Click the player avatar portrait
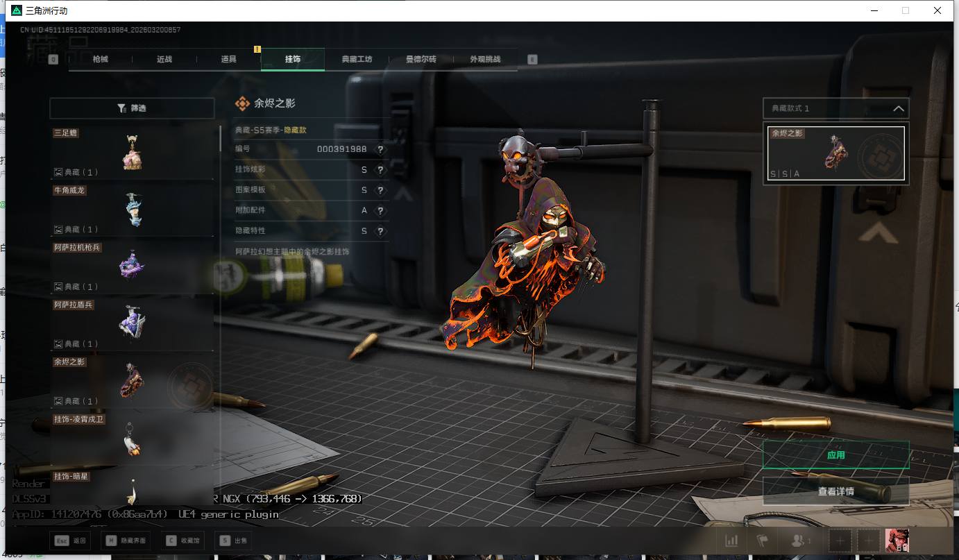 pyautogui.click(x=897, y=541)
